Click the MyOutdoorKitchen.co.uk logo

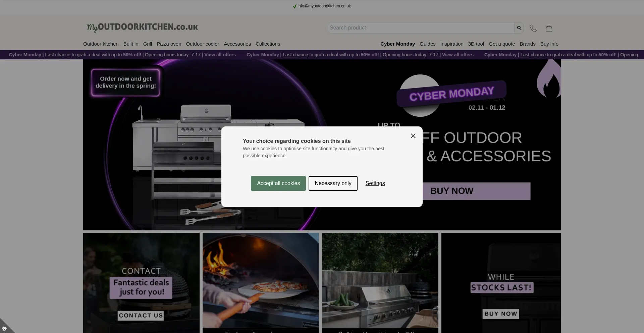click(142, 27)
